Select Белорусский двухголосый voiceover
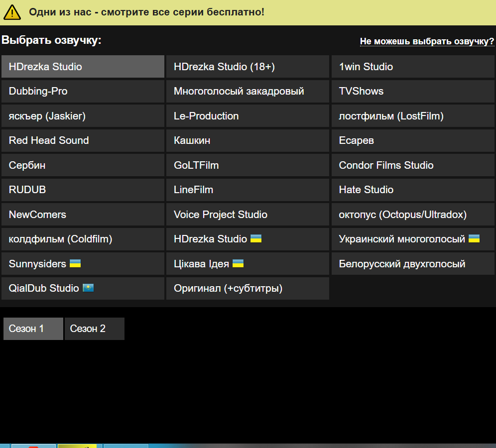The width and height of the screenshot is (496, 448). (x=413, y=264)
